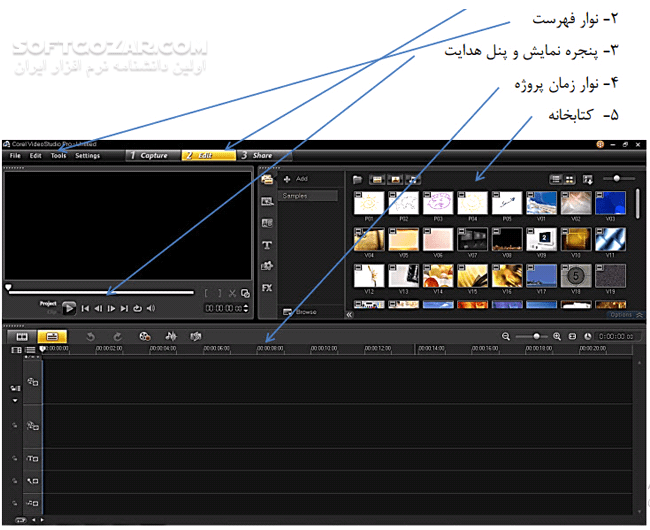Open the Title (T) library category
This screenshot has height=530, width=650.
pyautogui.click(x=267, y=245)
